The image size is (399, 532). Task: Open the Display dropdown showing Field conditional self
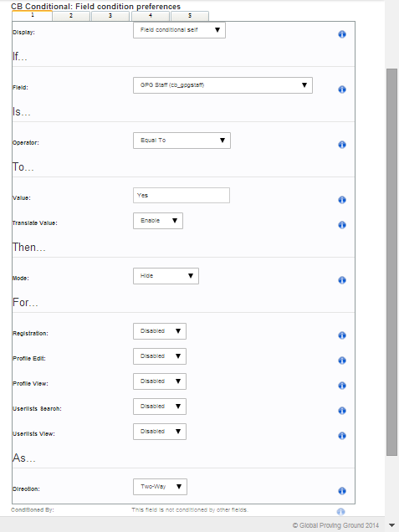click(x=179, y=30)
